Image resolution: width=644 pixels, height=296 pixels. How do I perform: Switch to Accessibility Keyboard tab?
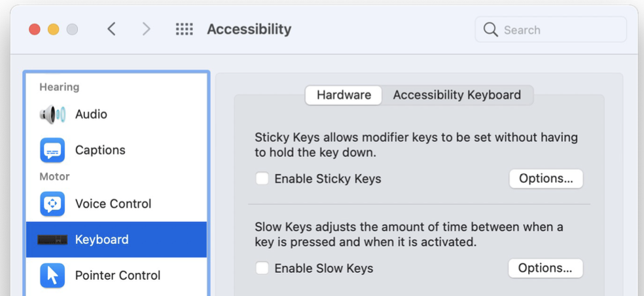[457, 95]
